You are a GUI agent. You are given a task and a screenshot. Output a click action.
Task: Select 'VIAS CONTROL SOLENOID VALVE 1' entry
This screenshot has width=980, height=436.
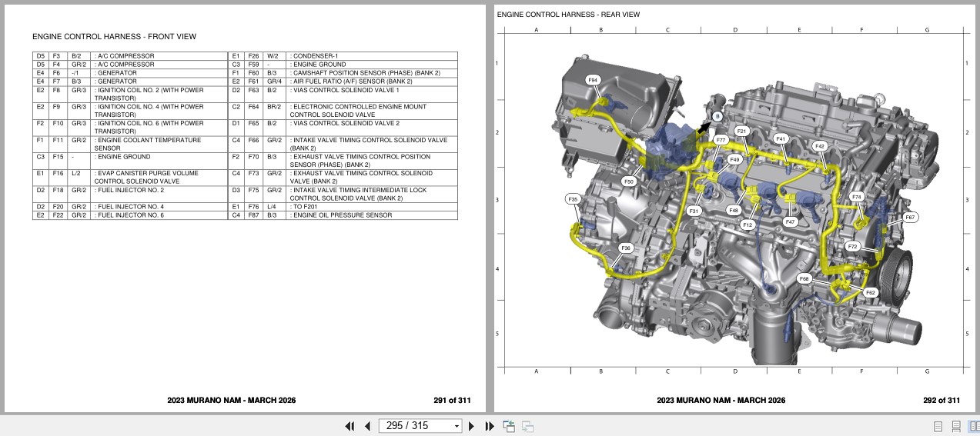[x=344, y=90]
